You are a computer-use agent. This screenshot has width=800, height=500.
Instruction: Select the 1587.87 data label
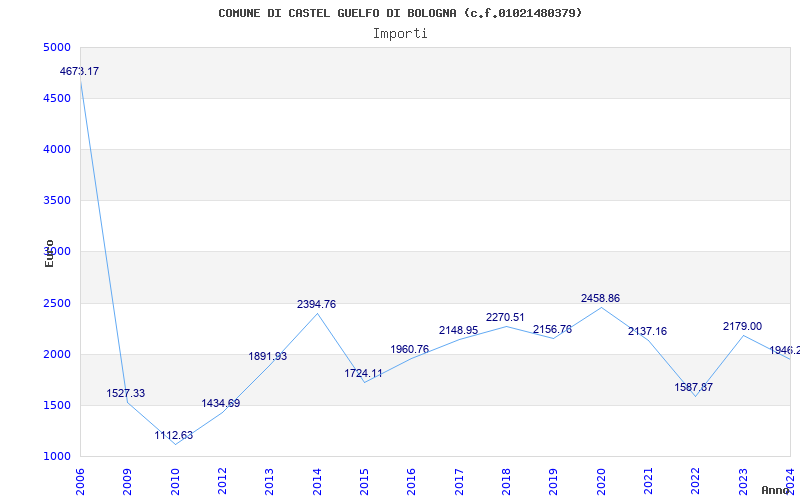tap(693, 387)
